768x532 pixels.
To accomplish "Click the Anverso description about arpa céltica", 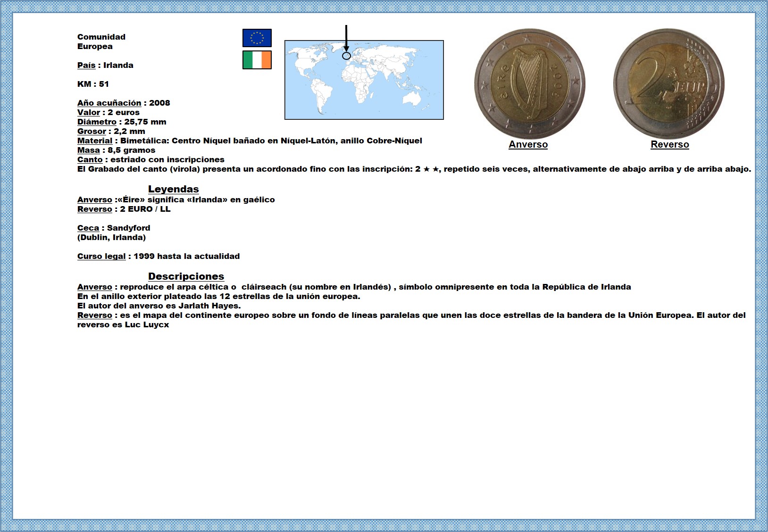I will (354, 287).
